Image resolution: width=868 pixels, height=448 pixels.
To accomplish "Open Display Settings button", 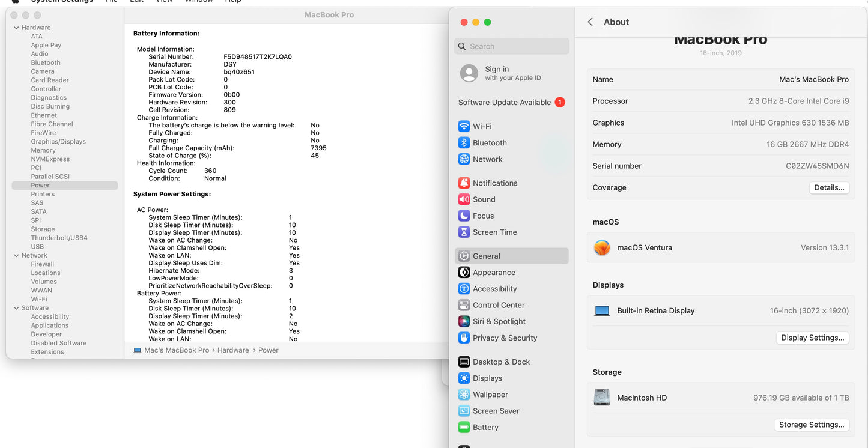I will click(812, 338).
